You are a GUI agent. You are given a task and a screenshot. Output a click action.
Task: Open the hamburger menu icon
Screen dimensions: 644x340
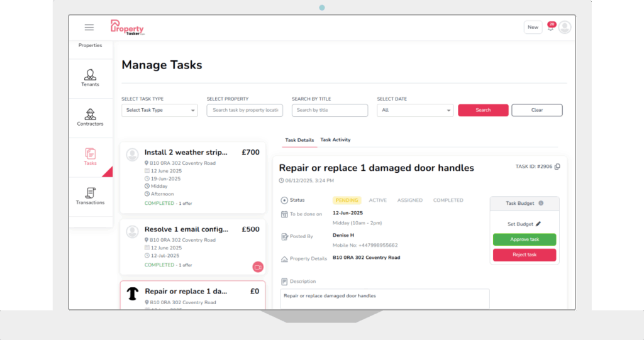coord(89,27)
